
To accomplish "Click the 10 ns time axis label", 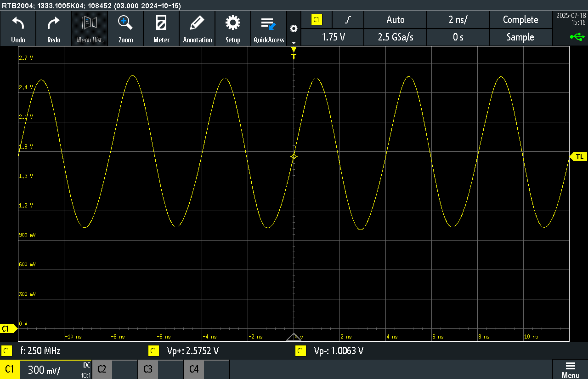I will pos(531,337).
